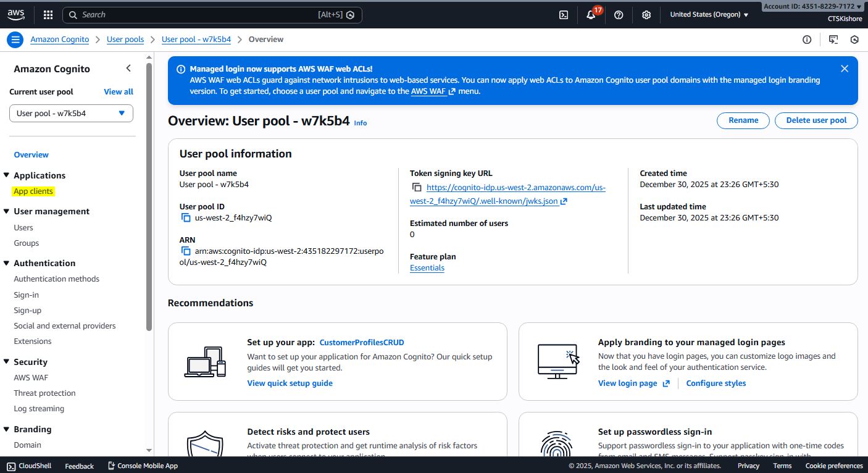
Task: Click the Rename button
Action: (743, 120)
